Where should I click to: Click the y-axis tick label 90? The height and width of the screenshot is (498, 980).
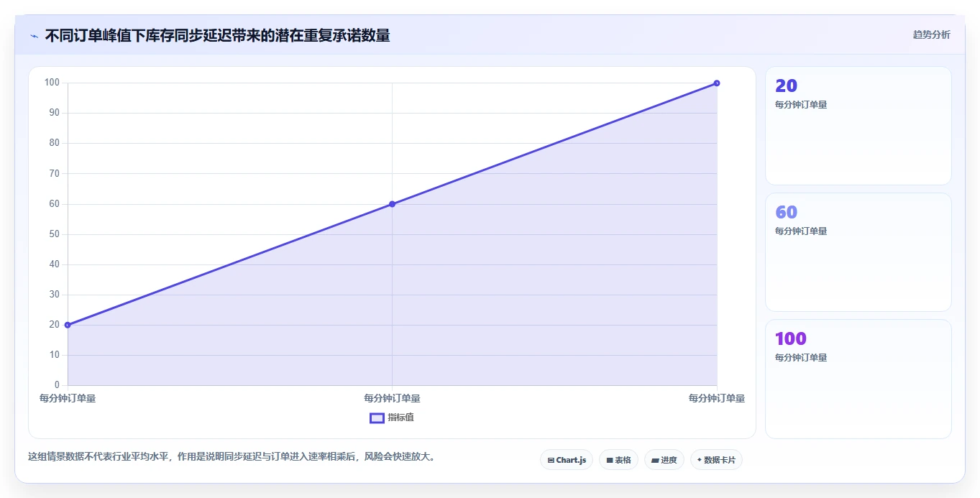coord(55,113)
